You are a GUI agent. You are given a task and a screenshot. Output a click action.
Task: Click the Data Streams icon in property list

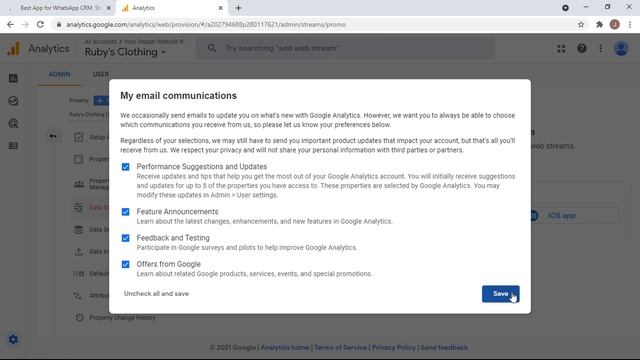79,207
